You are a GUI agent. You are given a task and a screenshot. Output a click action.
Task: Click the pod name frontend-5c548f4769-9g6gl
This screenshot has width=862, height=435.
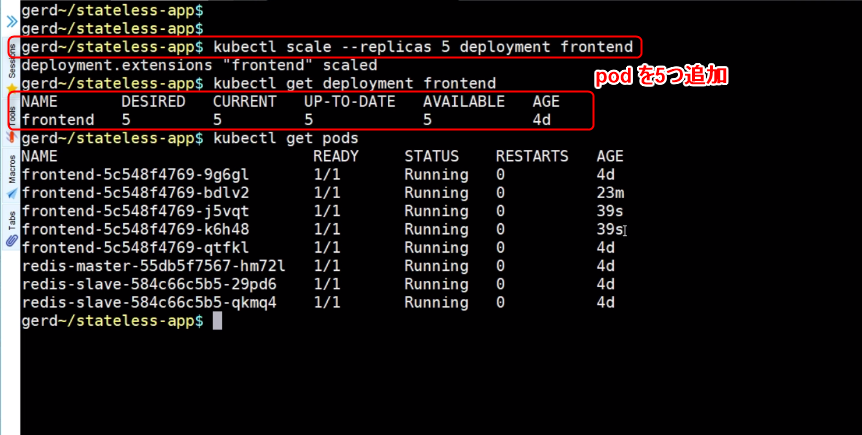(x=135, y=175)
